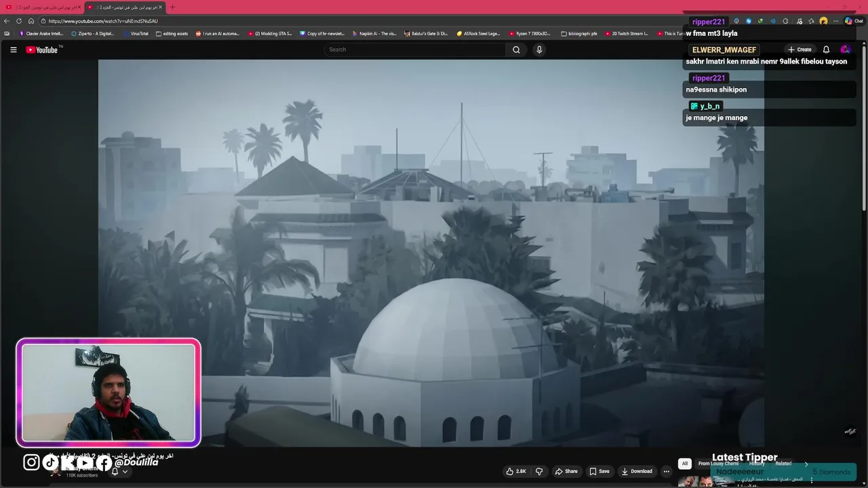The height and width of the screenshot is (488, 868).
Task: Select the History filter chip
Action: 757,464
